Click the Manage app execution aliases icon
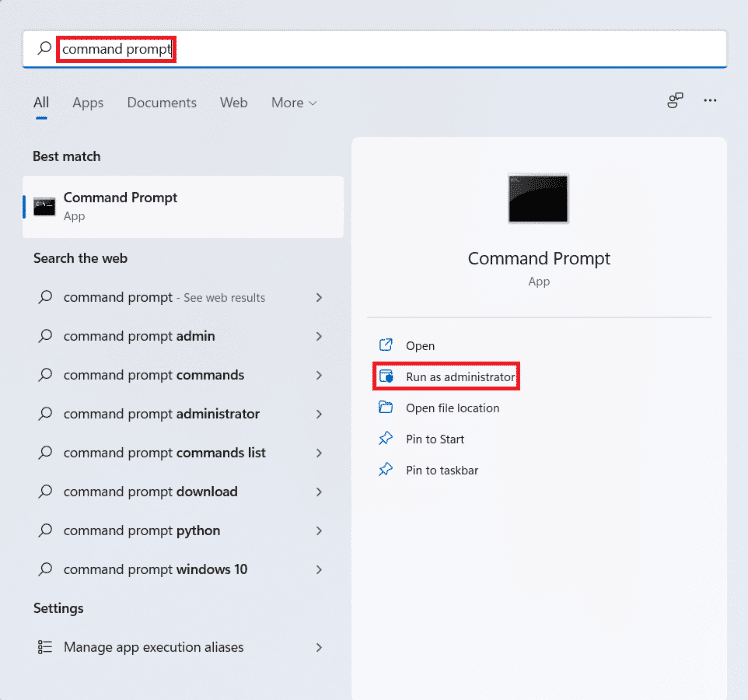 44,647
